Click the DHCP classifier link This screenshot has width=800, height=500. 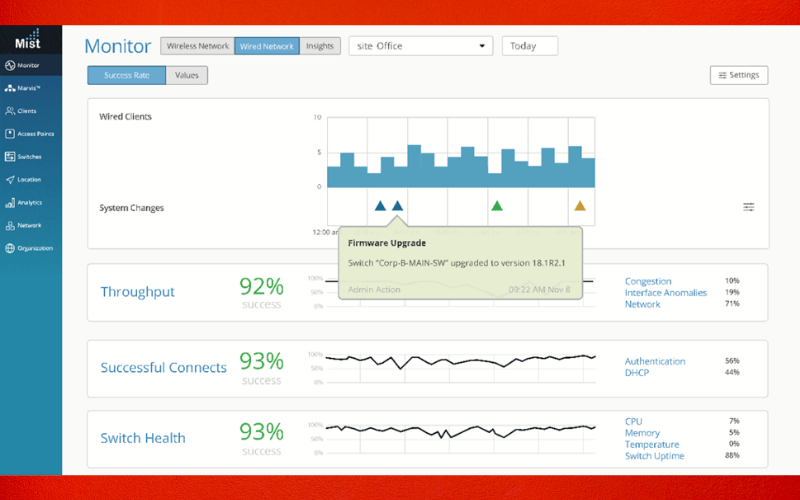(x=637, y=372)
